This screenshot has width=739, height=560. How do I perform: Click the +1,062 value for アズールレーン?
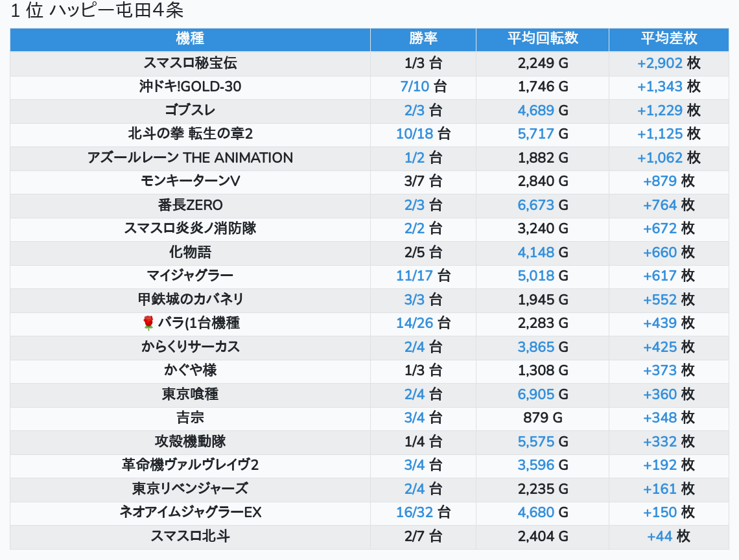point(660,157)
